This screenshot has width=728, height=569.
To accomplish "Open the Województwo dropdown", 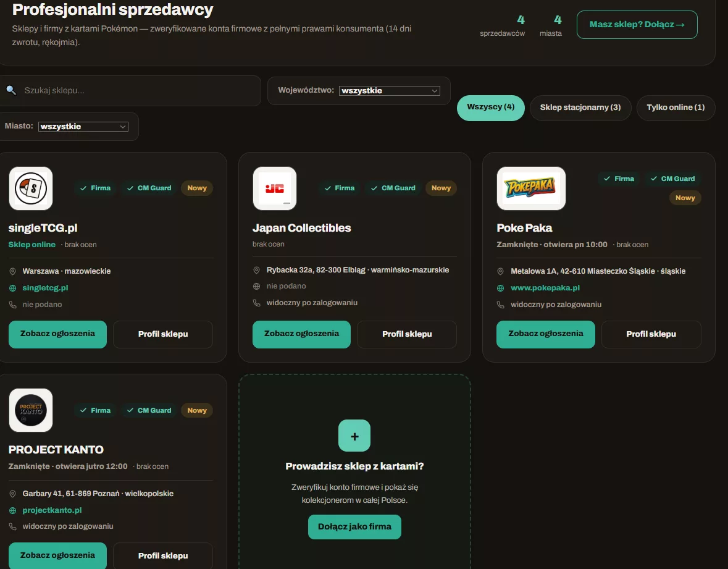I will 389,91.
